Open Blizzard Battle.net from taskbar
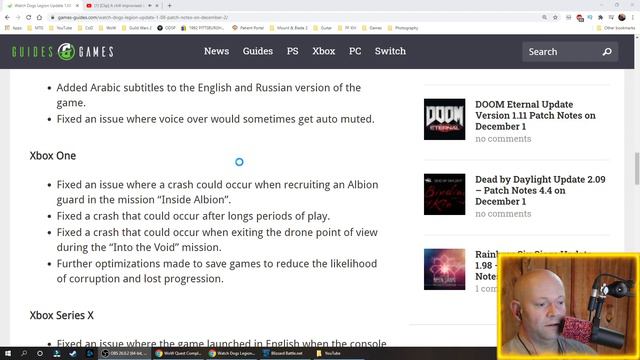The image size is (640, 360). coord(285,353)
